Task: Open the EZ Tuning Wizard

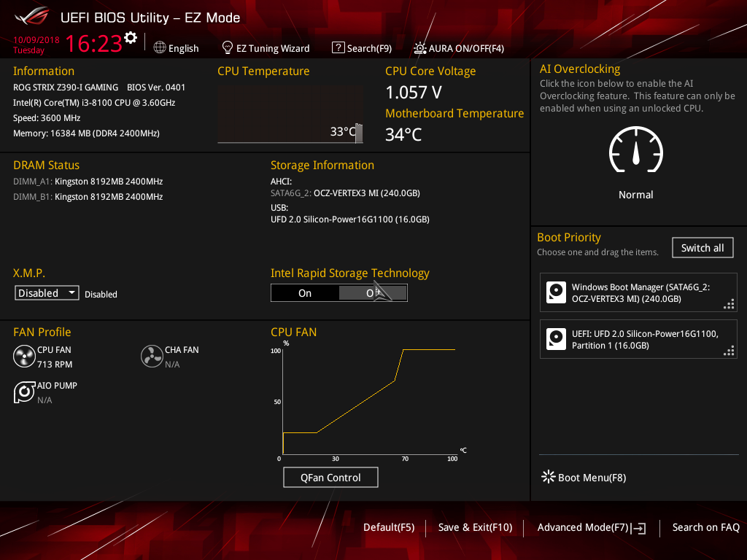Action: tap(266, 47)
